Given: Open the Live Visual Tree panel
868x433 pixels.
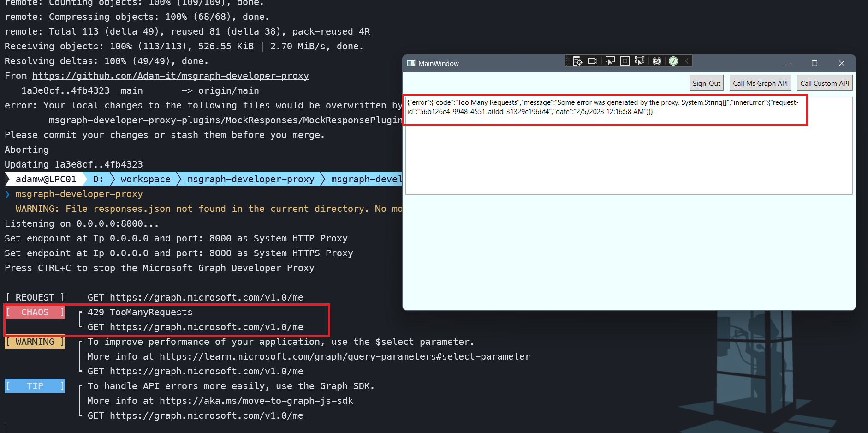Looking at the screenshot, I should (577, 60).
